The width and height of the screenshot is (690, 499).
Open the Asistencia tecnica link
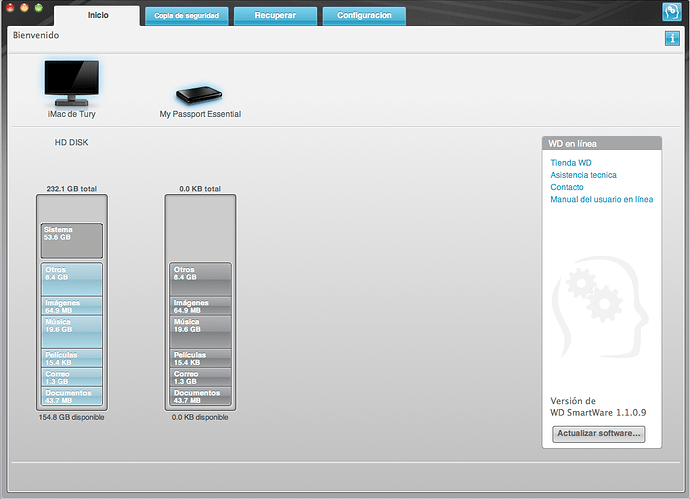tap(583, 175)
